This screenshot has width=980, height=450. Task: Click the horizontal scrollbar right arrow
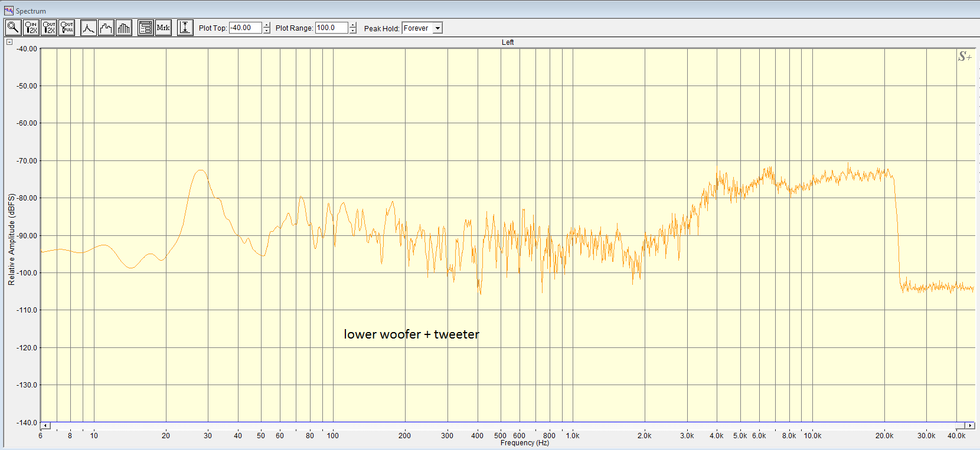tap(969, 426)
